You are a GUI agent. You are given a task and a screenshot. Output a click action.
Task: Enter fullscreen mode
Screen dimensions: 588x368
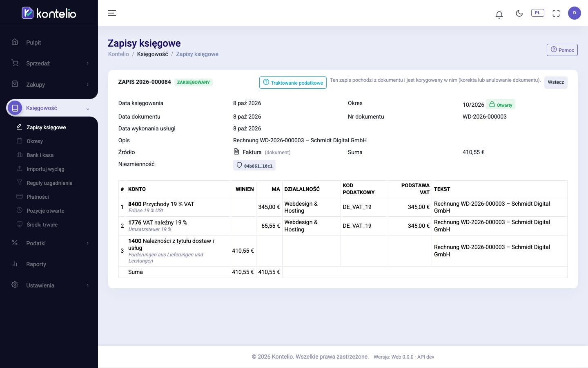tap(556, 13)
